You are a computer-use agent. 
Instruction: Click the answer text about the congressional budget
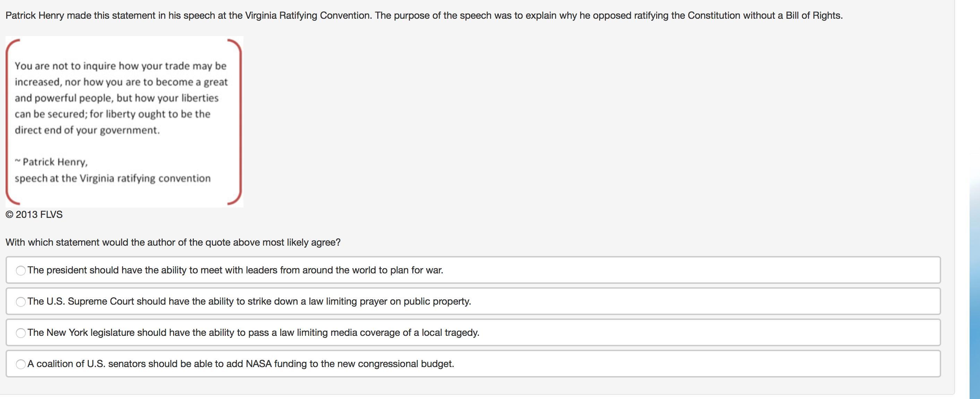[241, 364]
